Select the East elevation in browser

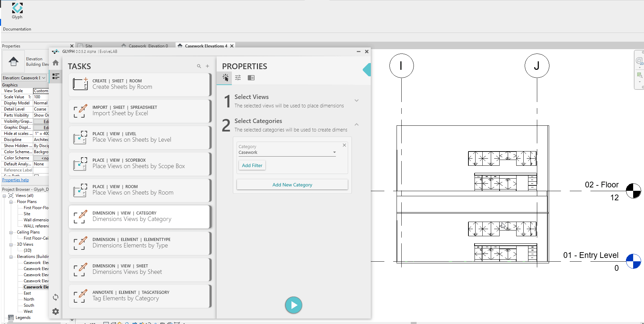(27, 293)
